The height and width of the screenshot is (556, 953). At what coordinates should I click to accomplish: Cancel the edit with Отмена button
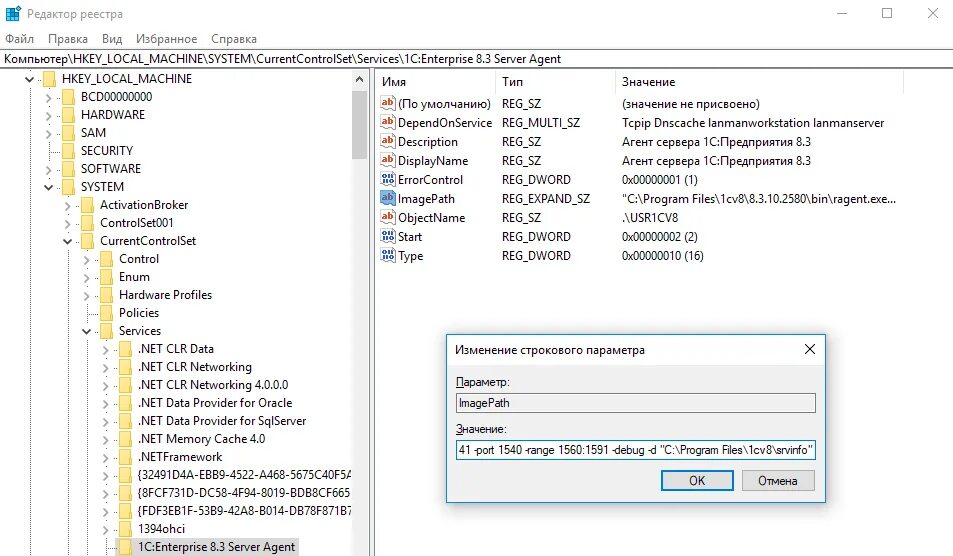[777, 481]
